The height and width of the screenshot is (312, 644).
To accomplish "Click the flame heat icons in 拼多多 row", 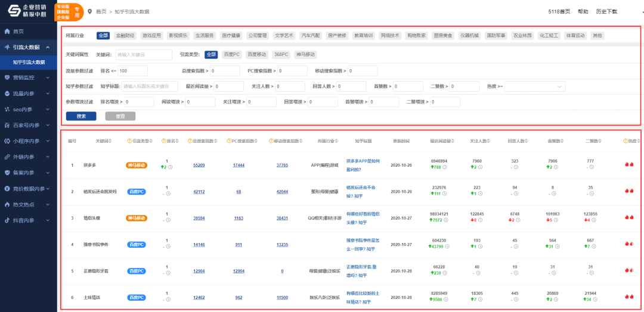I will [x=629, y=164].
